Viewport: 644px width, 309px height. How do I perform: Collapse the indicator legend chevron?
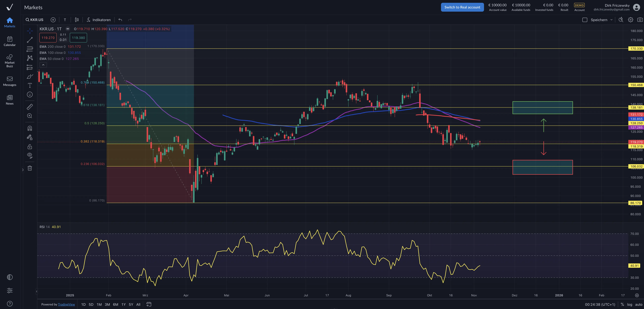(x=43, y=65)
